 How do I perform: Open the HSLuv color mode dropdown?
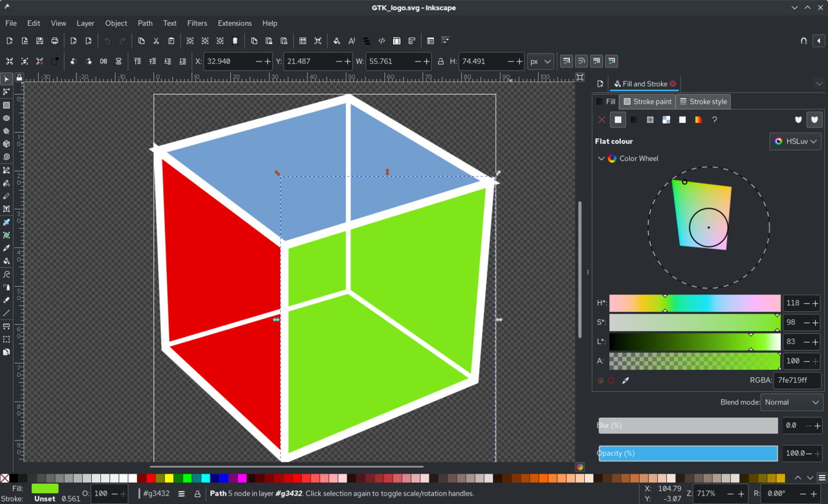(795, 141)
